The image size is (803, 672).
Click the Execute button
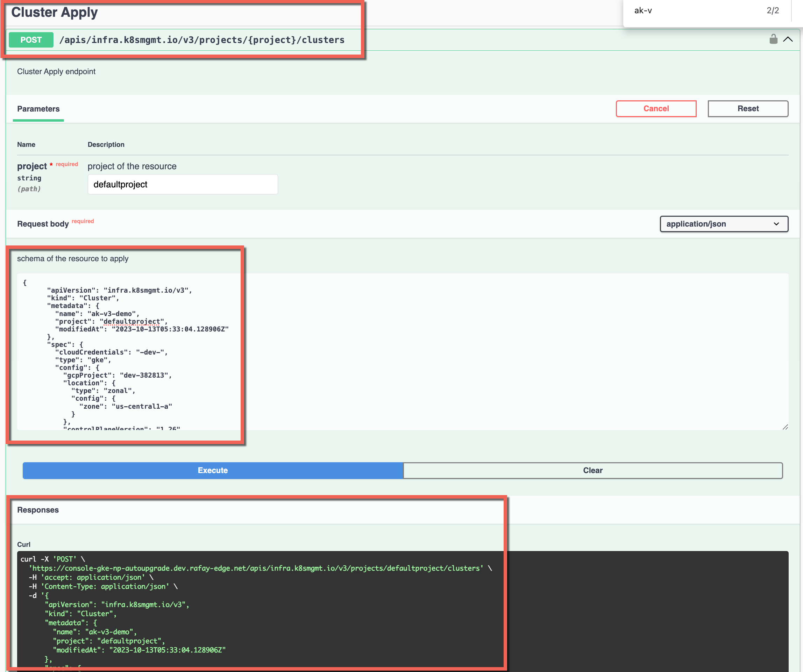click(x=213, y=471)
